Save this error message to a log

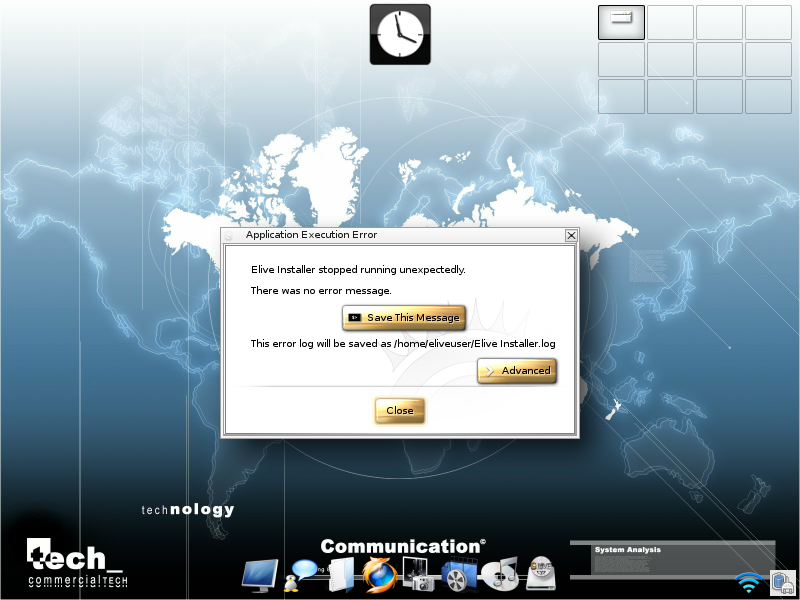tap(404, 318)
